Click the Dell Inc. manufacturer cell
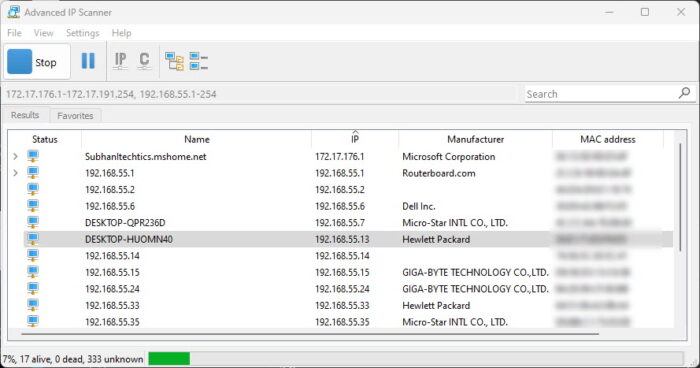Screen dimensions: 700x368 pos(418,206)
